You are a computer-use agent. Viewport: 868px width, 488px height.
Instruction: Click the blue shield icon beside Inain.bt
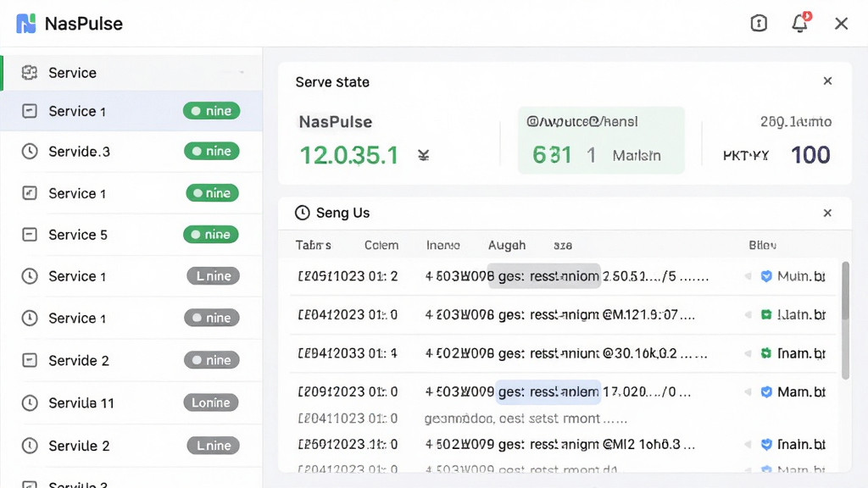[x=766, y=444]
